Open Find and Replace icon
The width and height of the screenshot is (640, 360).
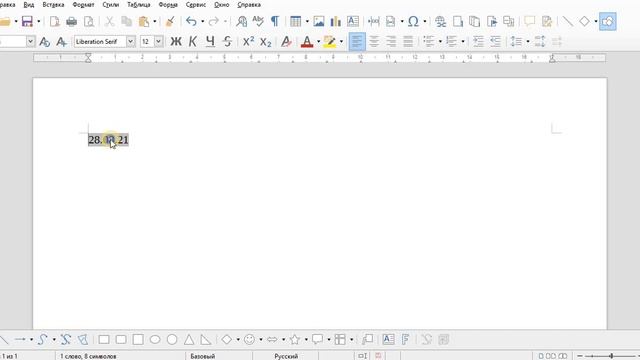click(x=241, y=21)
